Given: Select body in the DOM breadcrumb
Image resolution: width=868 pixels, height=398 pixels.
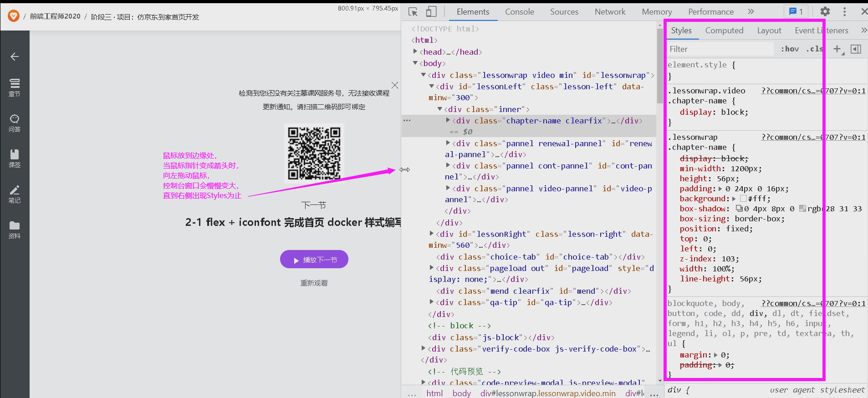Looking at the screenshot, I should click(461, 393).
